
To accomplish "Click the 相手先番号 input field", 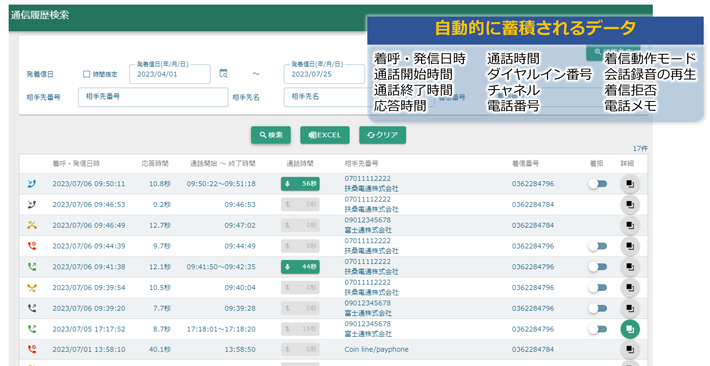I will coord(153,97).
